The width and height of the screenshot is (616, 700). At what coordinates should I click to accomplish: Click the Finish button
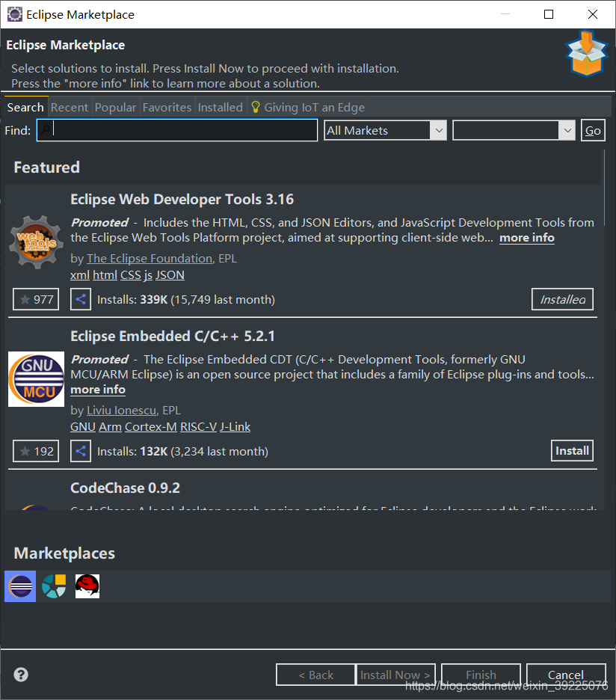[481, 675]
